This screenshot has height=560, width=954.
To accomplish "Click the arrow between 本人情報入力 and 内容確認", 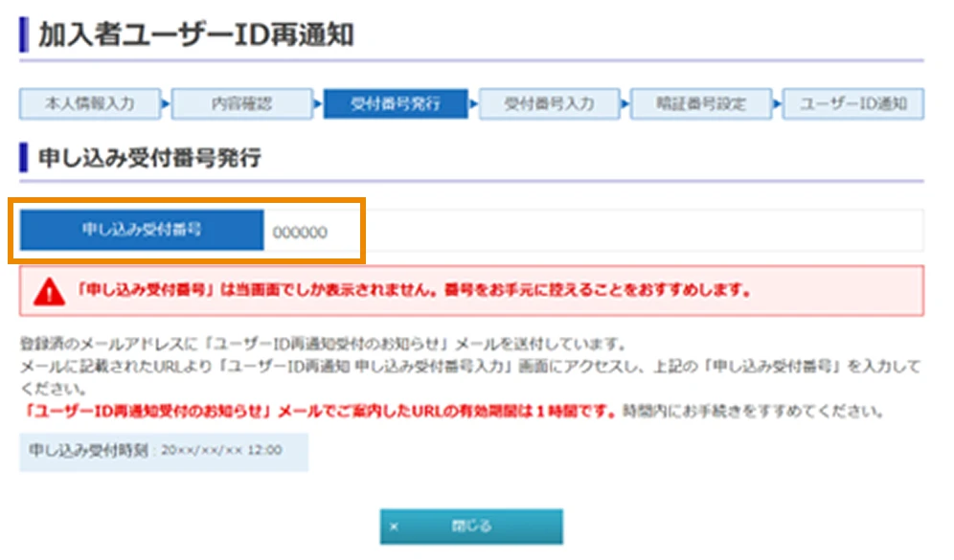I will (x=166, y=104).
